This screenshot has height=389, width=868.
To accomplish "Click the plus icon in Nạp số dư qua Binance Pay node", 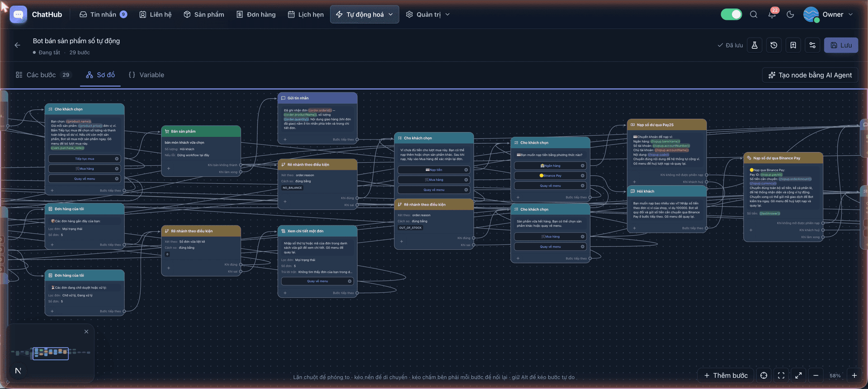I will point(751,230).
